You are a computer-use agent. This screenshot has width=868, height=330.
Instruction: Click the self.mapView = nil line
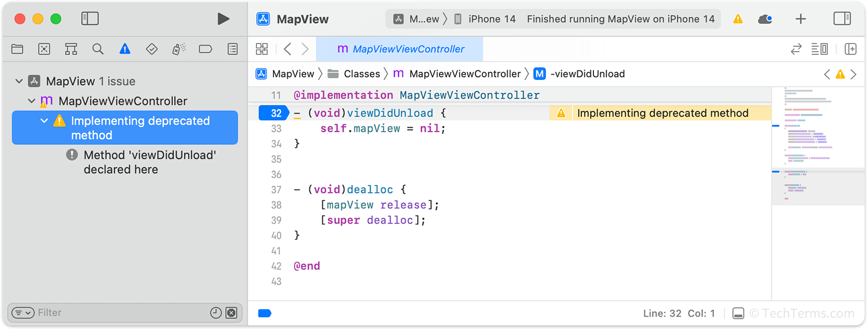[383, 129]
